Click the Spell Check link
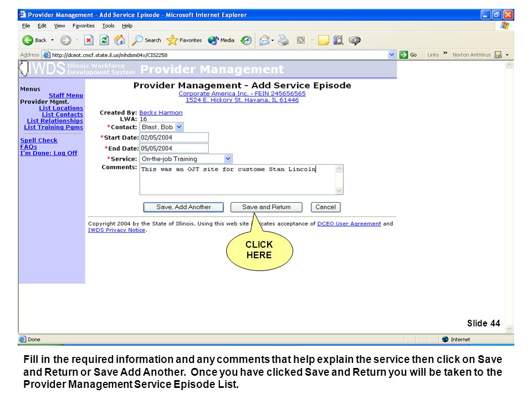This screenshot has width=532, height=399. pyautogui.click(x=39, y=140)
